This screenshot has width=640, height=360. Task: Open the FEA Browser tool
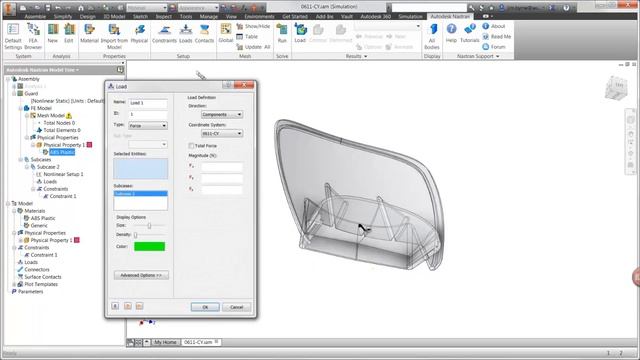(33, 36)
